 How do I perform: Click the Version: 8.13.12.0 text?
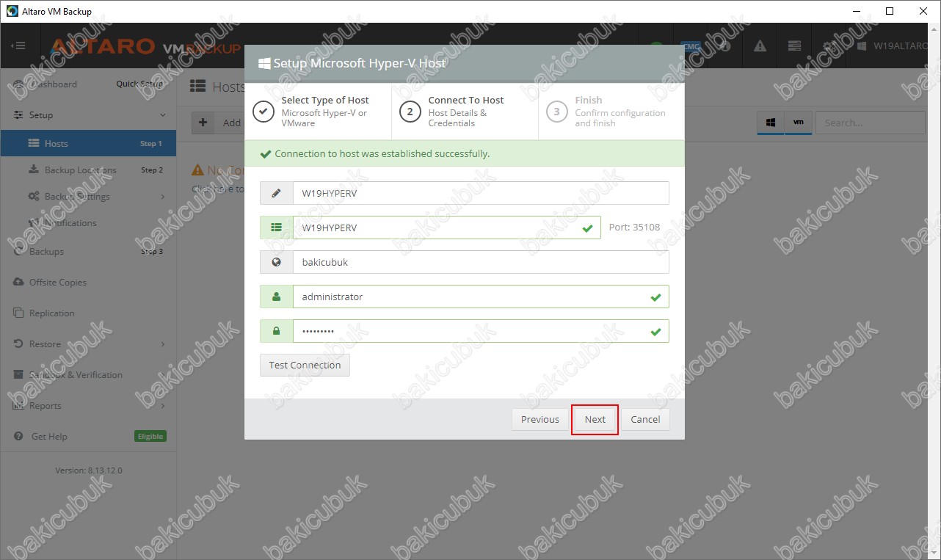89,470
